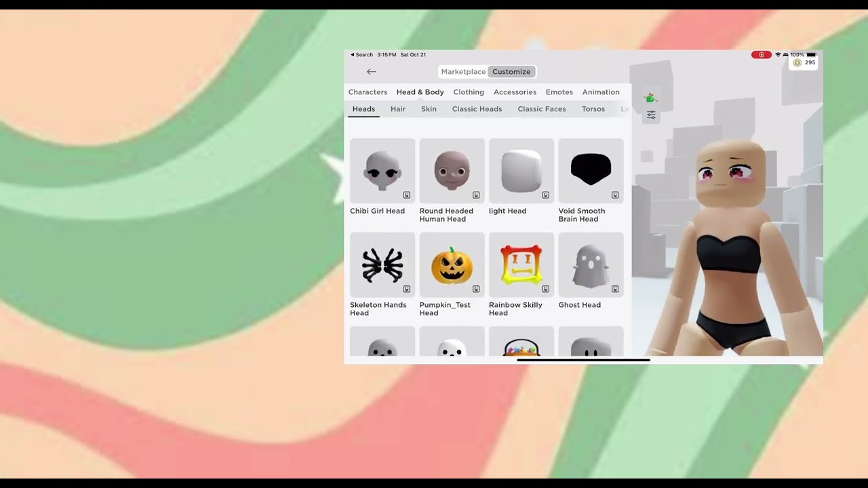Click badge icon on light Head
Image resolution: width=868 pixels, height=488 pixels.
[x=546, y=195]
